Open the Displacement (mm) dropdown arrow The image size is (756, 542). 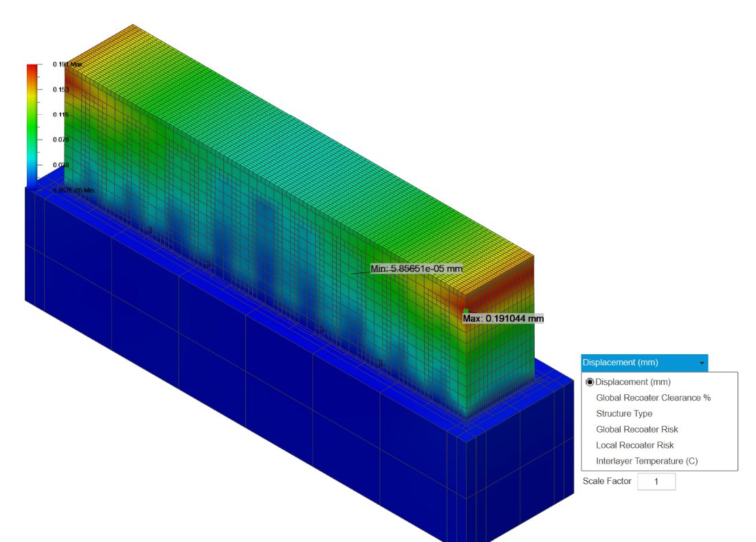click(702, 362)
